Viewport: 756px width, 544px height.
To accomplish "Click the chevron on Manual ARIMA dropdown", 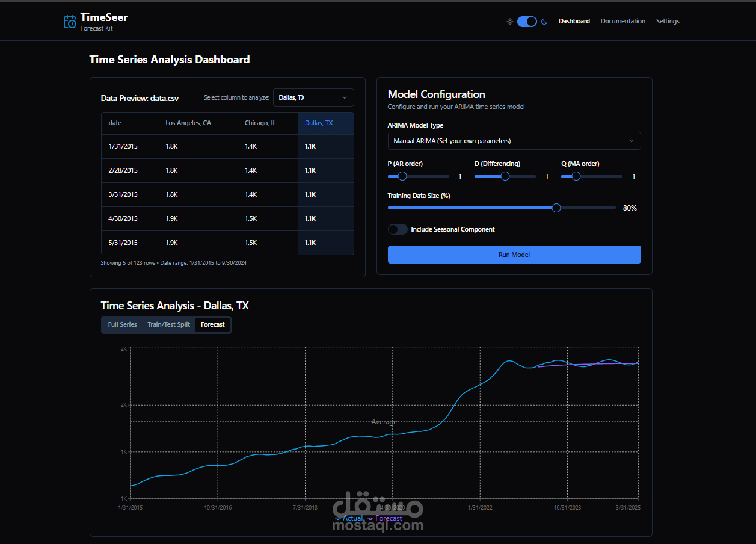I will point(631,141).
